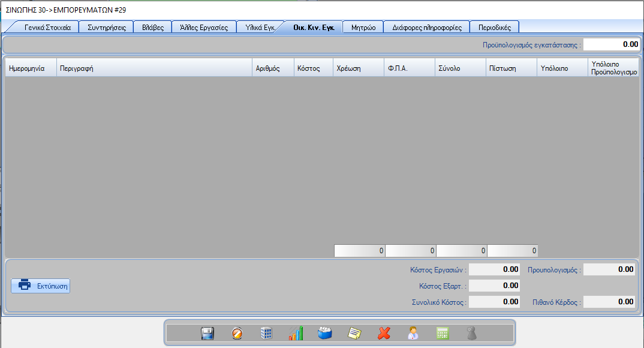Viewport: 644px width, 348px height.
Task: Launch the green calculator icon
Action: [x=443, y=334]
